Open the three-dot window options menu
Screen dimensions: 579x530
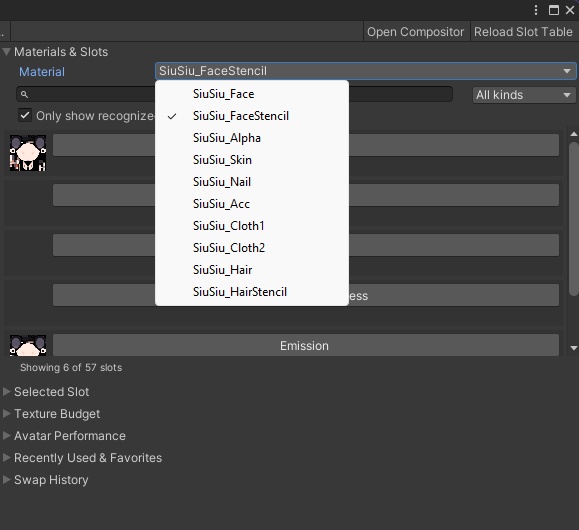[536, 10]
